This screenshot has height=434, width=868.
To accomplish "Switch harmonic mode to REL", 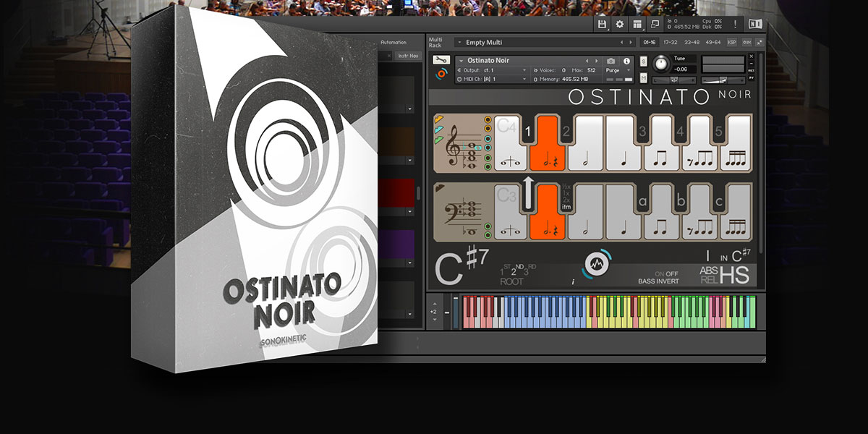I will point(709,280).
